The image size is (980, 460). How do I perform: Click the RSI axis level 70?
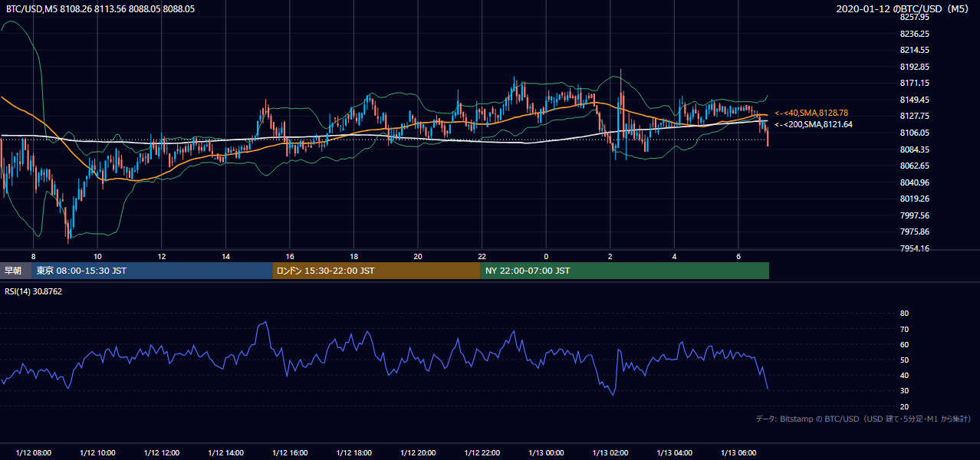pos(904,329)
